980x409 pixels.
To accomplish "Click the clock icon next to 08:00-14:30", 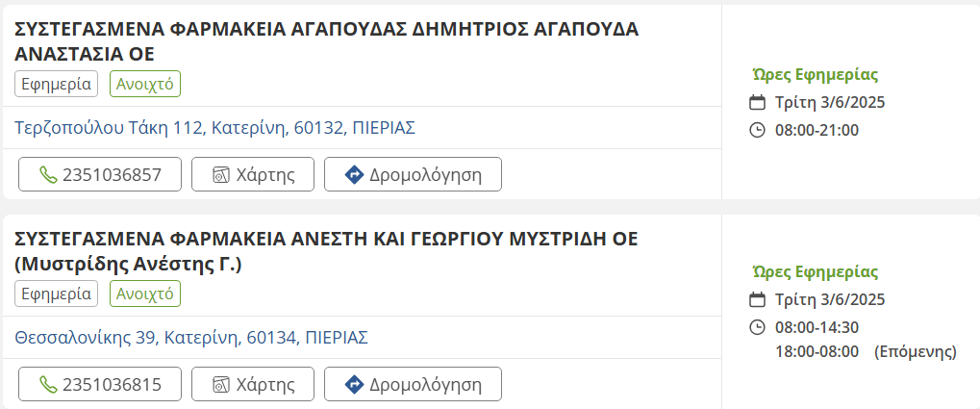I will click(757, 326).
